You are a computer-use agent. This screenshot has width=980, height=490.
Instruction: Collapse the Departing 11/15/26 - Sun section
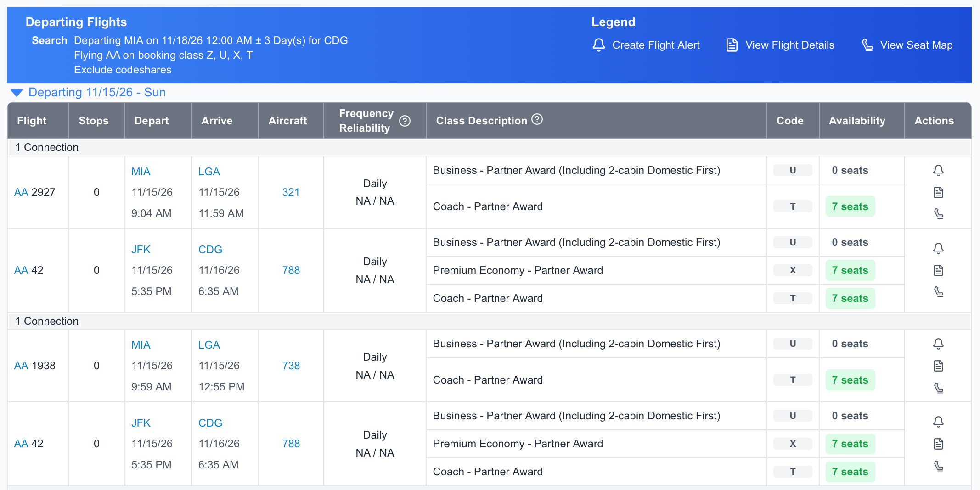17,93
